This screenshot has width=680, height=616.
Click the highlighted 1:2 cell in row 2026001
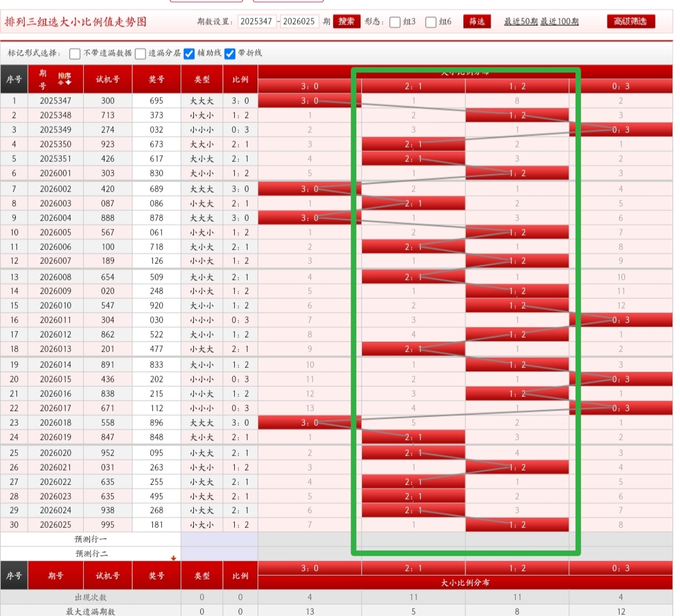coord(517,173)
